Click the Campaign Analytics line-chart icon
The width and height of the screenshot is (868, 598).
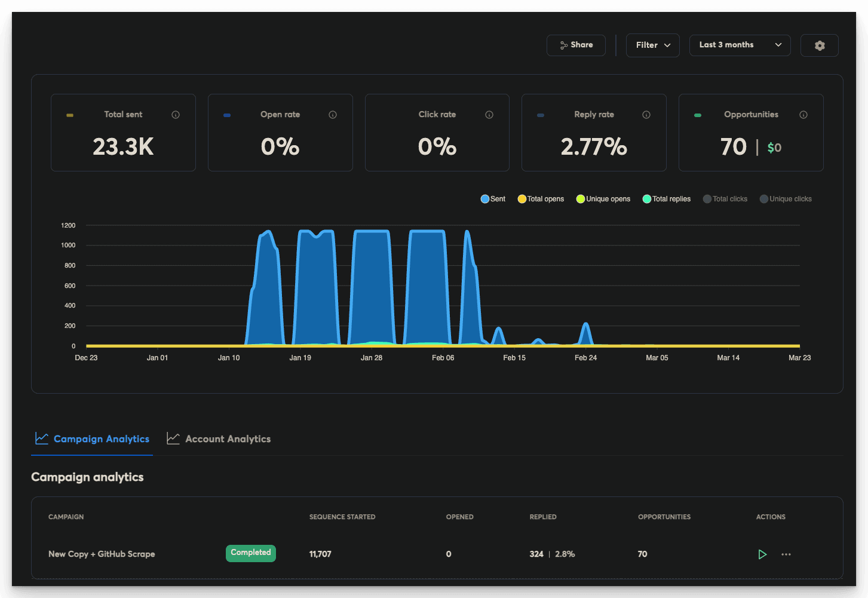click(x=41, y=438)
